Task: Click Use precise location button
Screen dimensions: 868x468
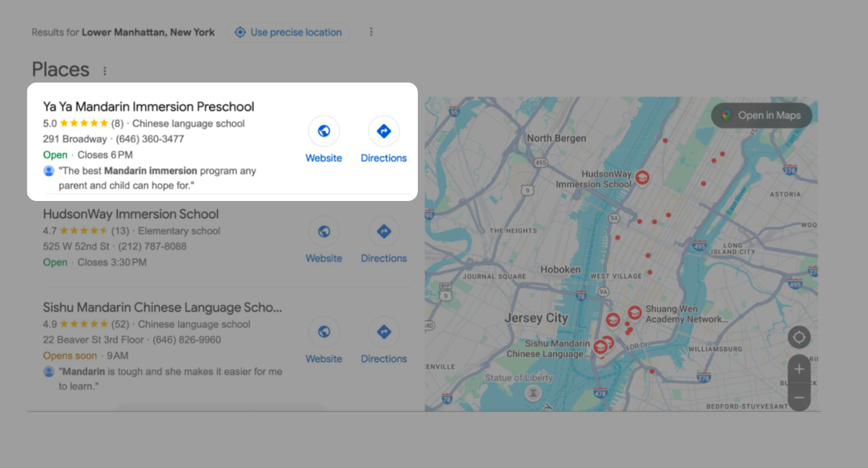Action: (x=288, y=32)
